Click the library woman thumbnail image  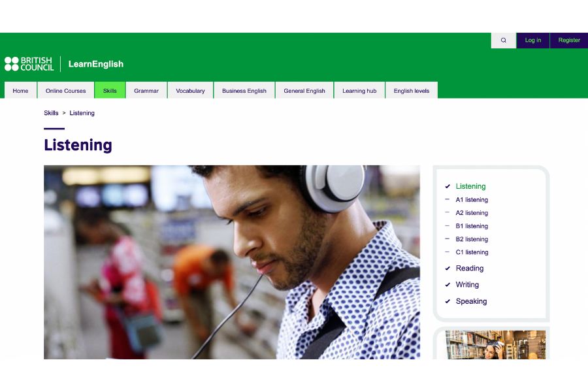coord(495,345)
